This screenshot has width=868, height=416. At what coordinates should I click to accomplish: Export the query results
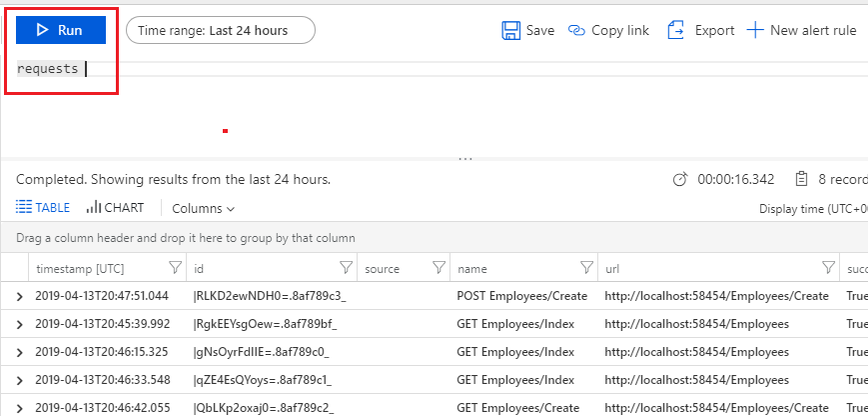(x=701, y=30)
